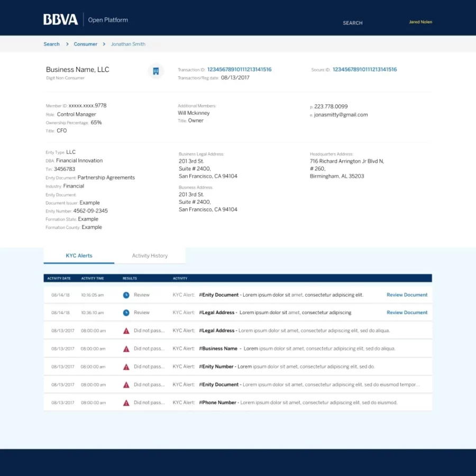Switch to the Activity History tab
This screenshot has width=476, height=476.
150,255
